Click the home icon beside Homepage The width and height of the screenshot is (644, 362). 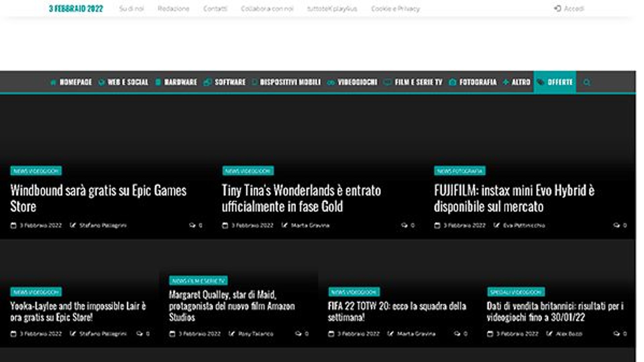53,82
